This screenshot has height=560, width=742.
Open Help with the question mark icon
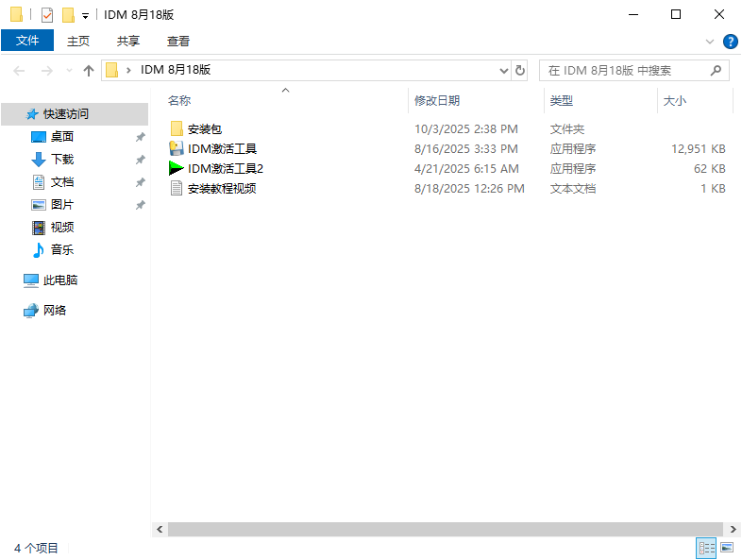[730, 42]
